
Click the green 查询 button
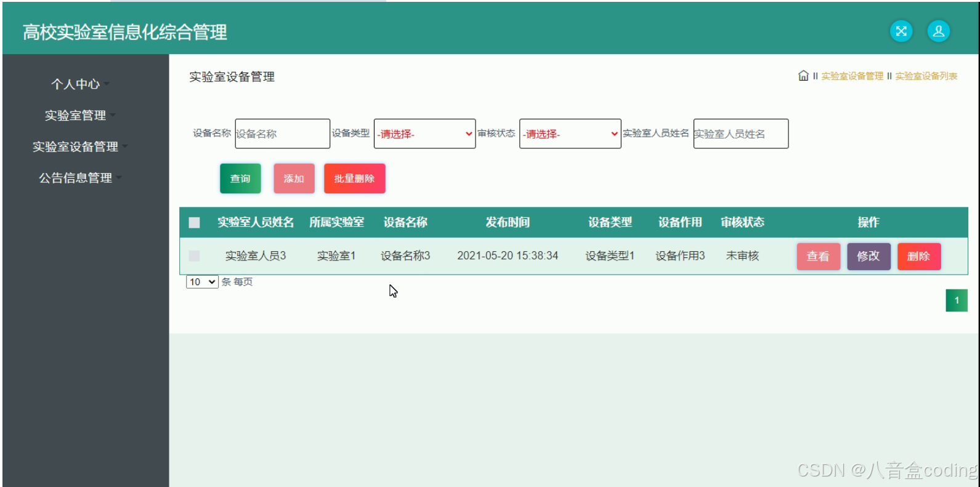click(240, 179)
